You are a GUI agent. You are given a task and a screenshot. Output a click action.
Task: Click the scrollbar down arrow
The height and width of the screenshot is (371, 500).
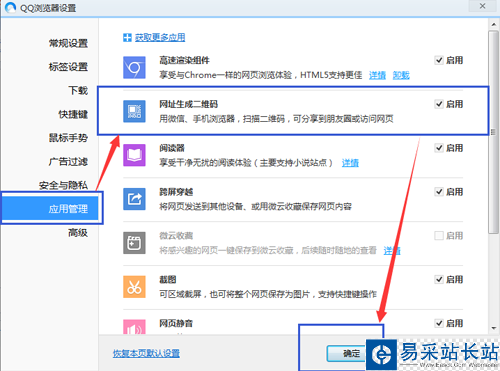(x=494, y=328)
